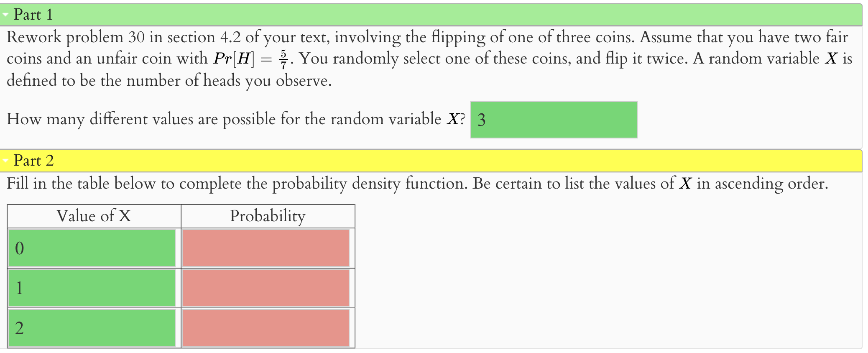
Task: Select the Probability column header
Action: (x=268, y=216)
